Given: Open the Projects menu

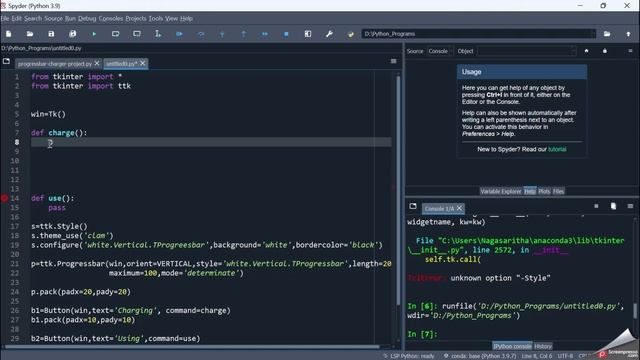Looking at the screenshot, I should [x=136, y=18].
